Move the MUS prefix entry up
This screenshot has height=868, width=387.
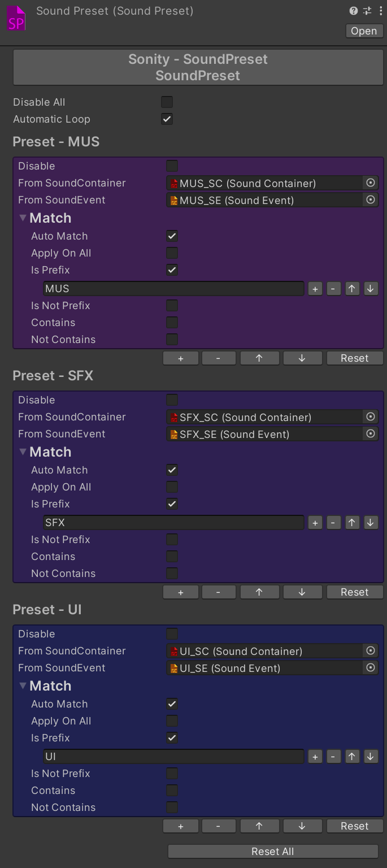click(352, 289)
